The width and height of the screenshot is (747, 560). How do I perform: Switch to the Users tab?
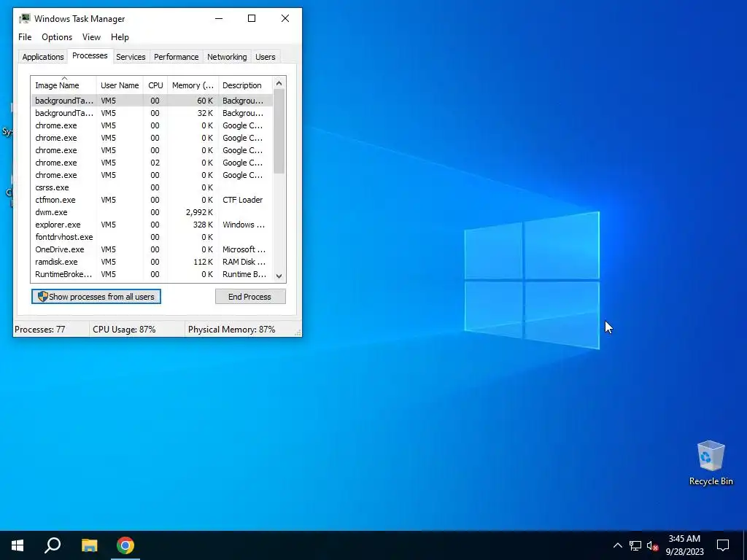pos(265,57)
